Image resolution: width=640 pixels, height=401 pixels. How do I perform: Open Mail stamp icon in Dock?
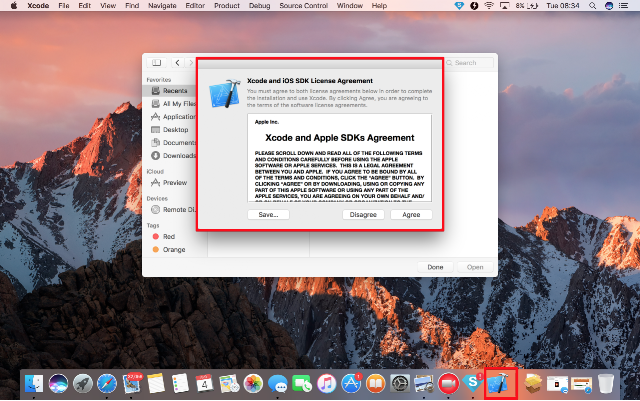[131, 384]
